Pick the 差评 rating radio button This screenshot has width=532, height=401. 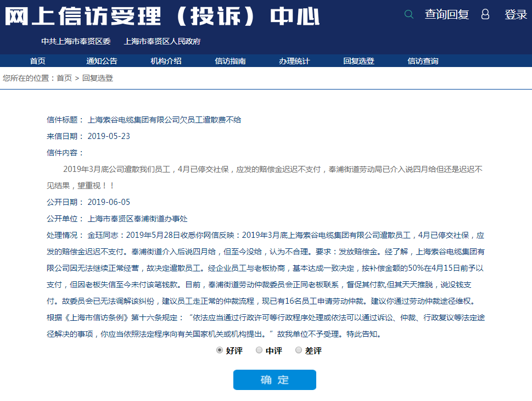pyautogui.click(x=299, y=350)
